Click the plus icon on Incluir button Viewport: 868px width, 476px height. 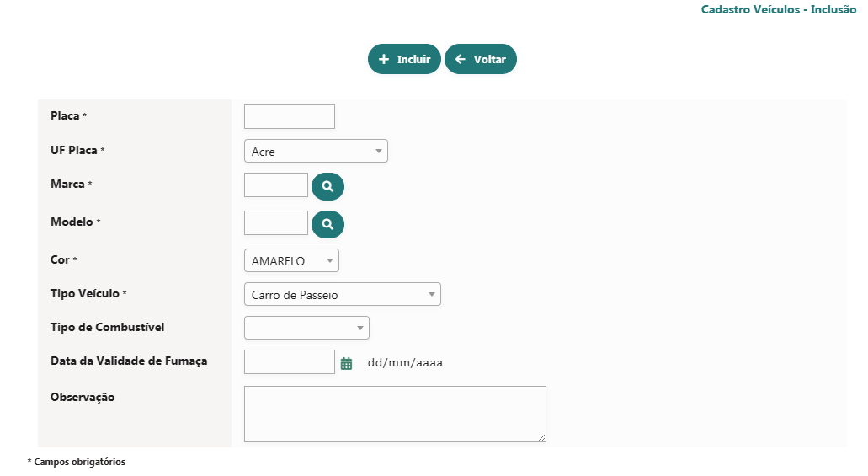point(384,59)
